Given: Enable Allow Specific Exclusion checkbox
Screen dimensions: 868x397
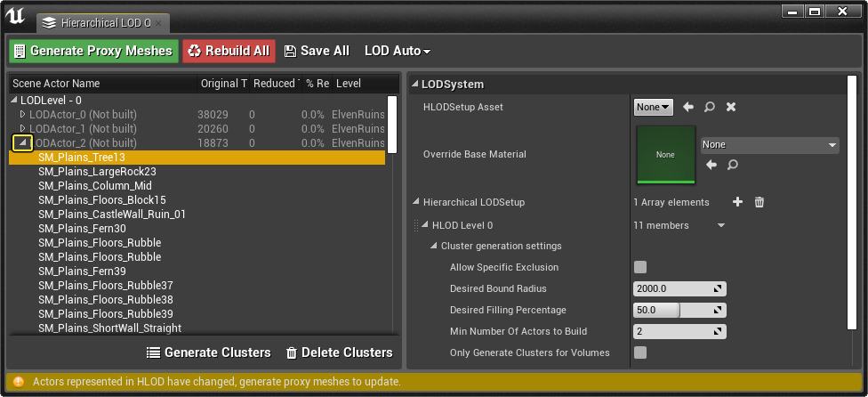Looking at the screenshot, I should point(640,267).
